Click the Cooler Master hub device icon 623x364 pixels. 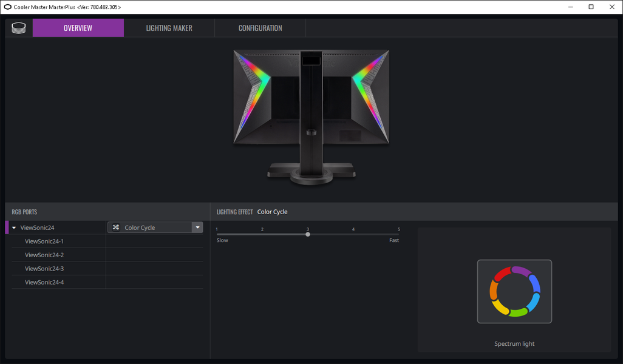pos(19,28)
